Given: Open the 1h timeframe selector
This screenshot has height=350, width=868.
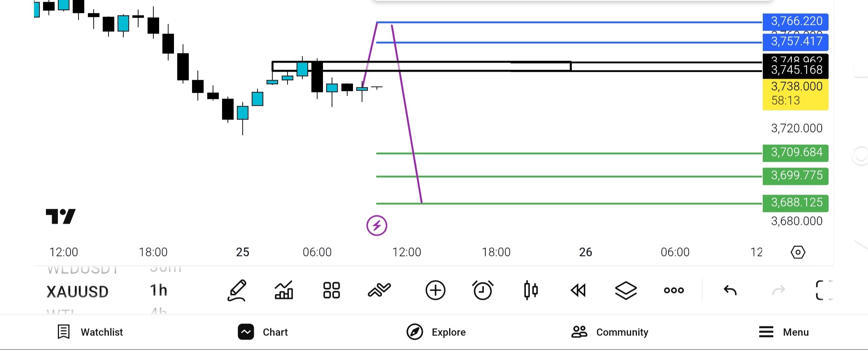Looking at the screenshot, I should (x=158, y=290).
